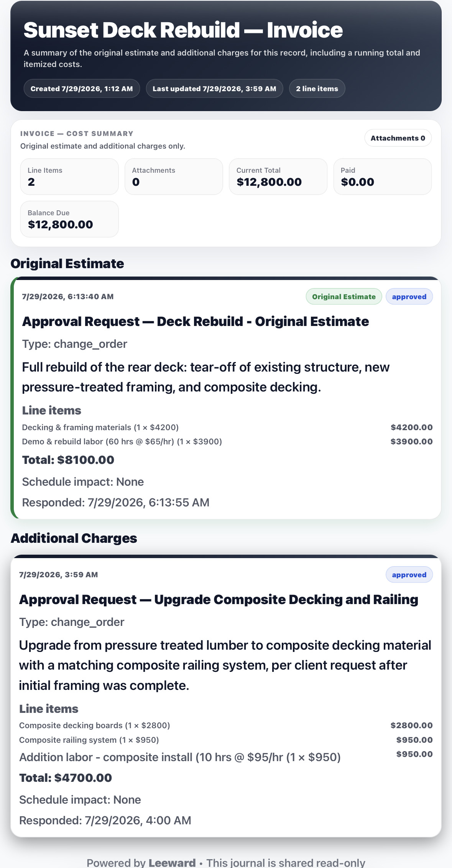452x868 pixels.
Task: Click approved badge on Upgrade Composite entry
Action: coord(409,575)
